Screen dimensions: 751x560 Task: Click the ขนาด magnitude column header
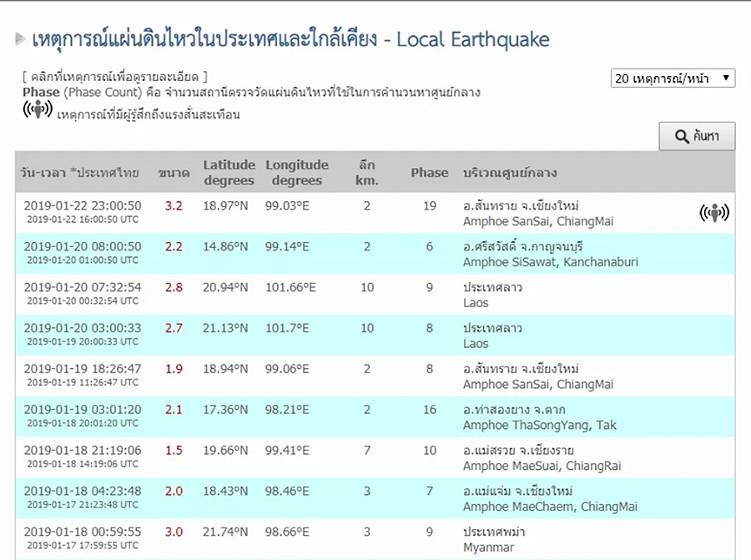[x=174, y=173]
